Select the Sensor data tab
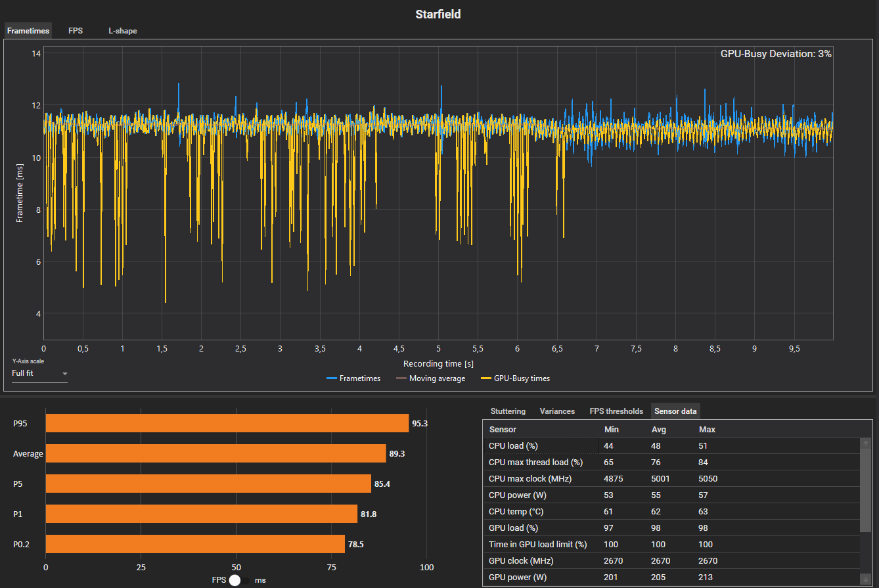The height and width of the screenshot is (588, 879). (x=675, y=411)
